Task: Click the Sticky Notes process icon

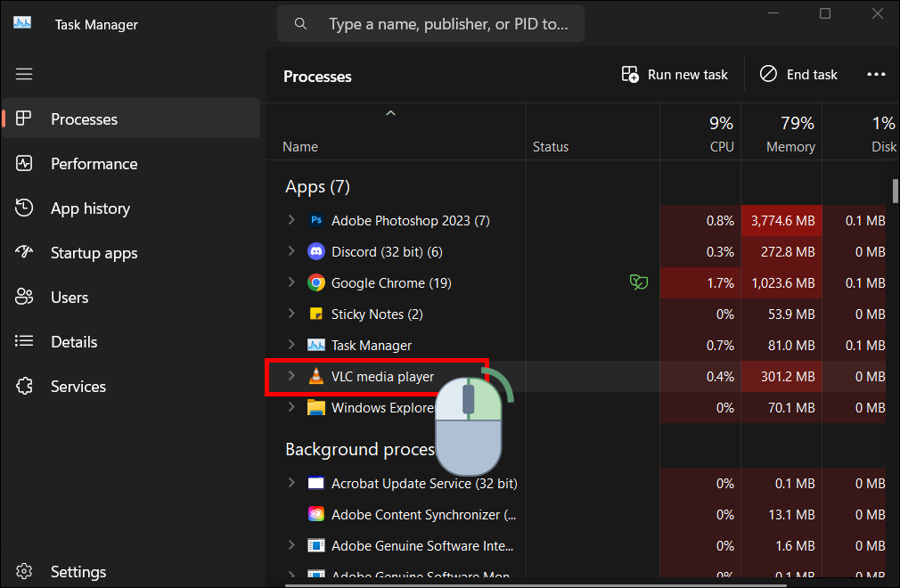Action: (x=315, y=314)
